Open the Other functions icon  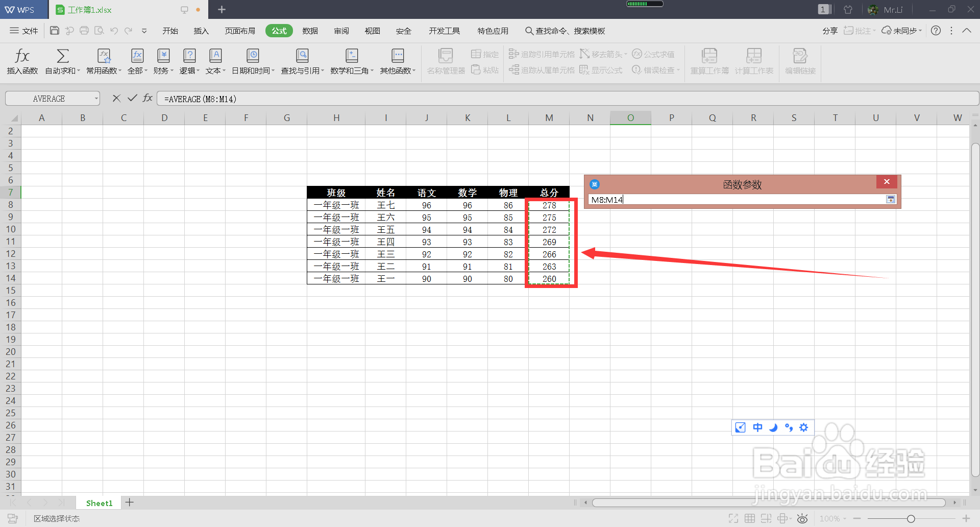coord(398,56)
